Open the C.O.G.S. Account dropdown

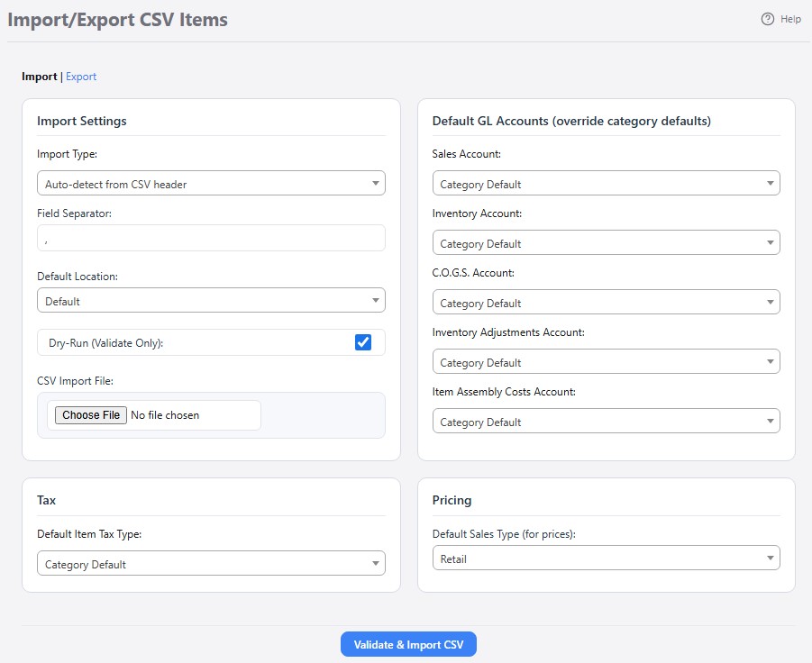coord(607,303)
